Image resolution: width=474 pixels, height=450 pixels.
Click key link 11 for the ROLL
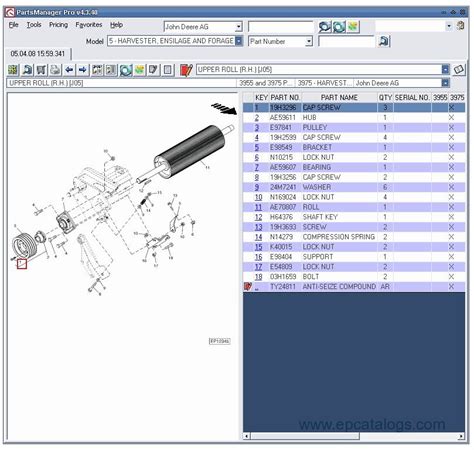(258, 207)
